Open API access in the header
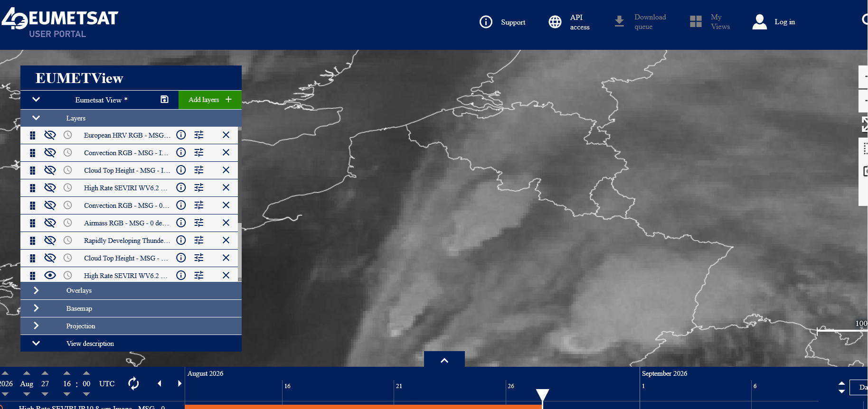The height and width of the screenshot is (409, 868). pos(569,22)
